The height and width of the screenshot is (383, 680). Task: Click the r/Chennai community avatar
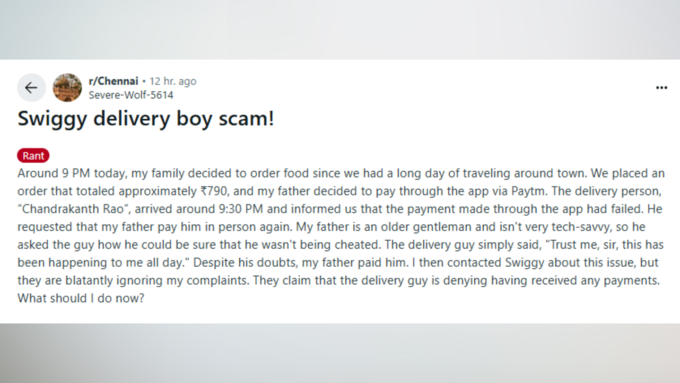click(x=67, y=88)
